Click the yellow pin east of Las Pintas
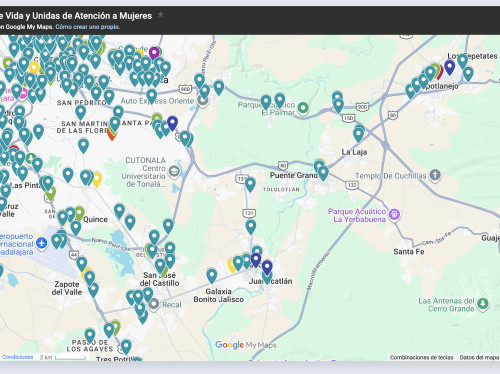This screenshot has width=500, height=374. 97,179
